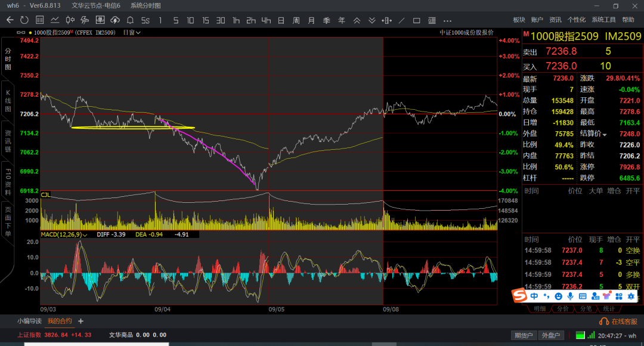The width and height of the screenshot is (644, 346).
Task: Click the double up chevron icon
Action: tap(357, 20)
